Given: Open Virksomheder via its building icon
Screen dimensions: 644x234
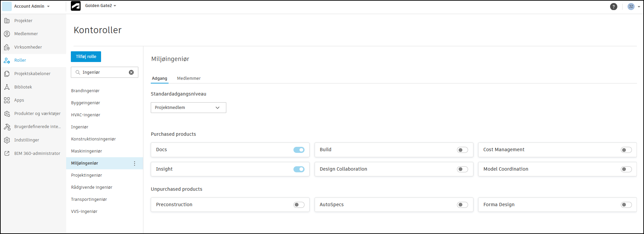Looking at the screenshot, I should click(7, 47).
